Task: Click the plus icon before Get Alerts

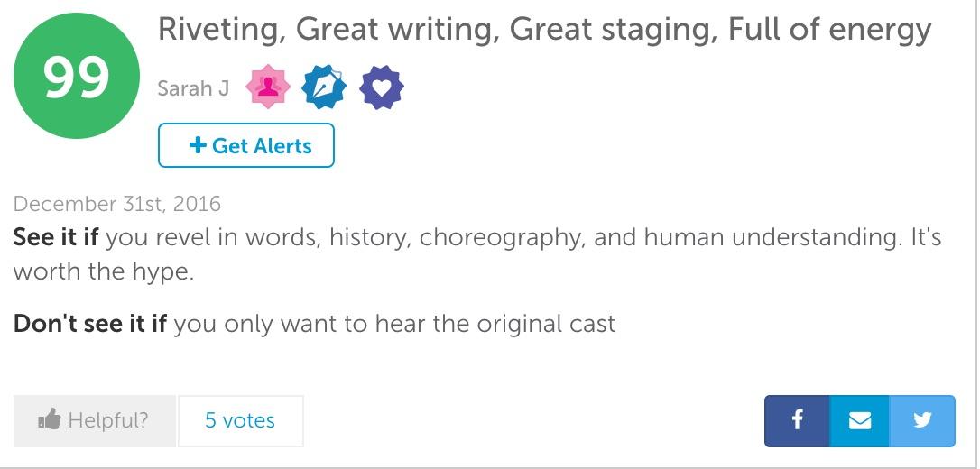Action: (x=198, y=146)
